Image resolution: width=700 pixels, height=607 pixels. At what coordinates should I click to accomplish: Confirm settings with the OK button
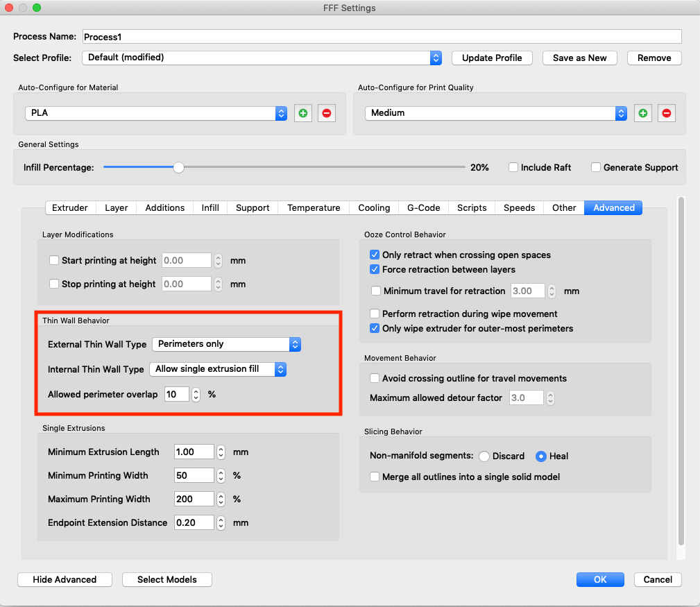[600, 580]
